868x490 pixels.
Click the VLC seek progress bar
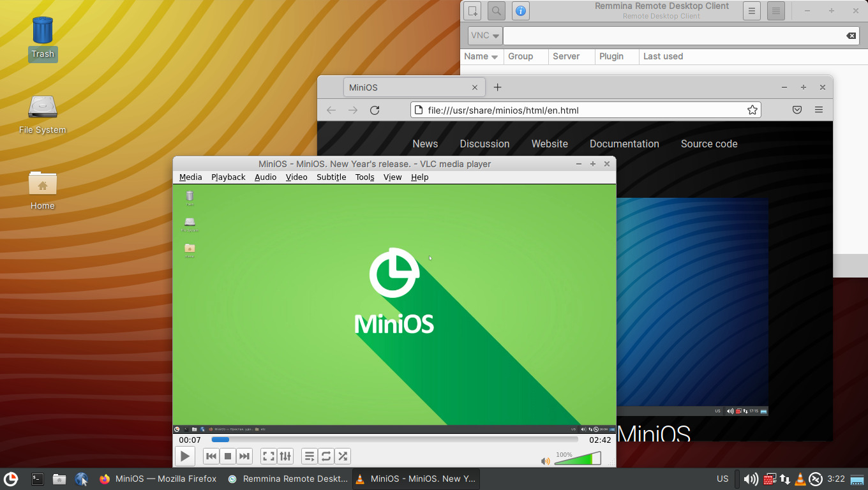click(x=394, y=440)
